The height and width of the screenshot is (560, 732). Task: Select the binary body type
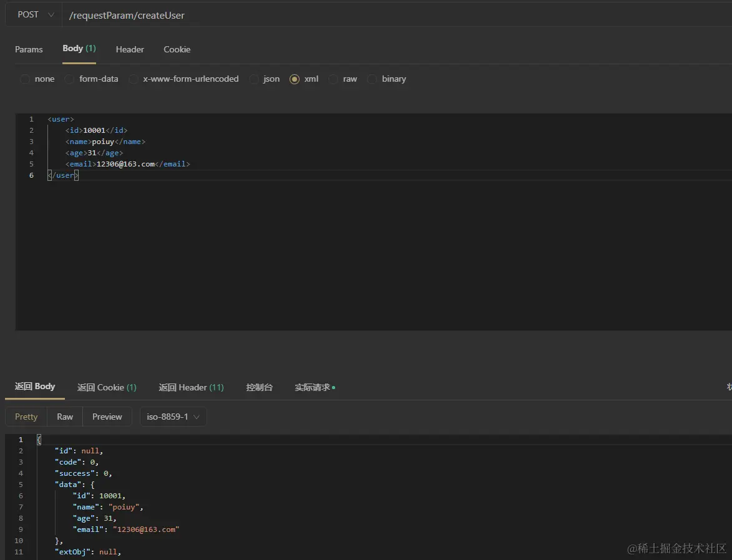[x=386, y=79]
